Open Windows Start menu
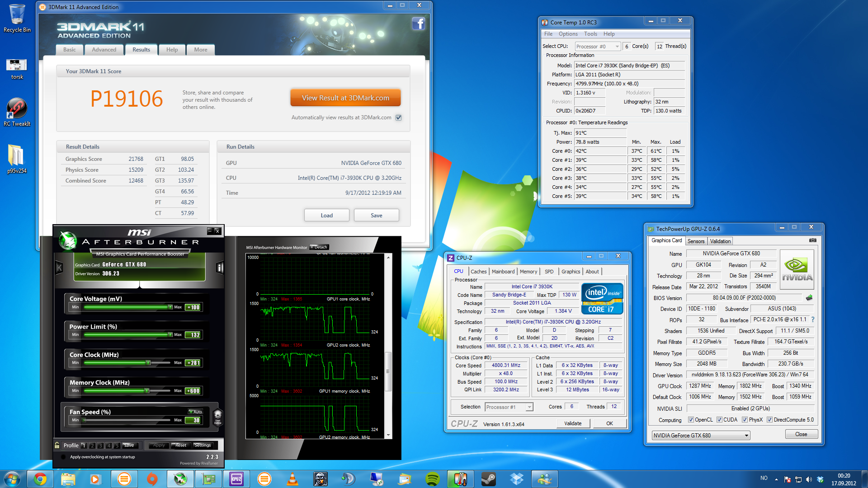Image resolution: width=868 pixels, height=488 pixels. 12,479
